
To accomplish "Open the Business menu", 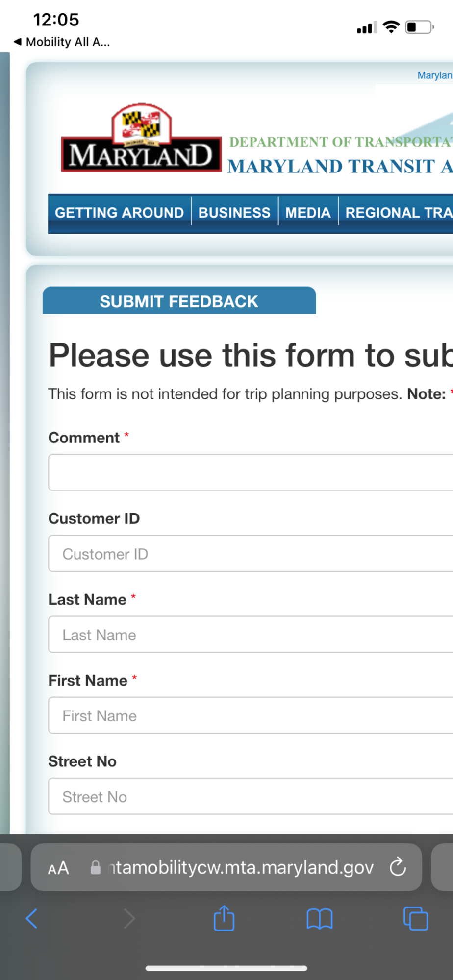I will pos(234,213).
